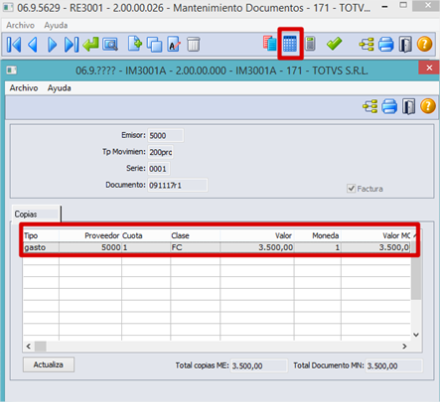The image size is (440, 402).
Task: Click tree structure icon in IM3001A window
Action: pos(370,106)
